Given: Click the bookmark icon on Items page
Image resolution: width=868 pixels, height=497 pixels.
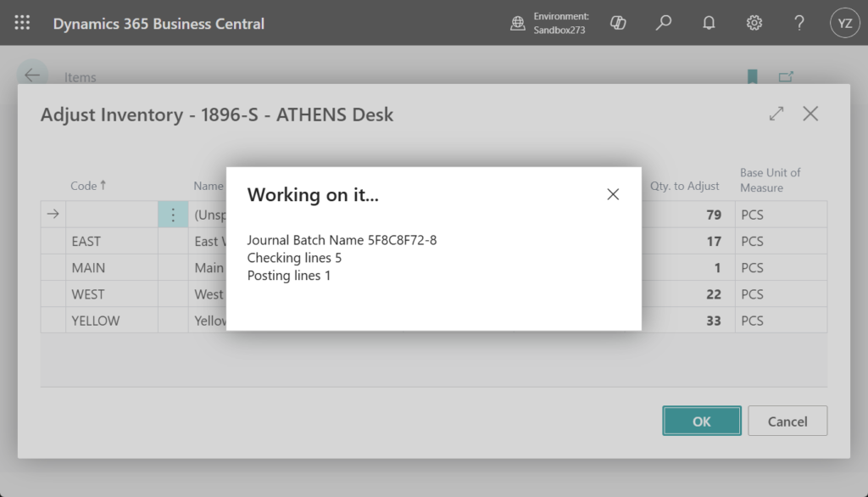Looking at the screenshot, I should click(752, 77).
